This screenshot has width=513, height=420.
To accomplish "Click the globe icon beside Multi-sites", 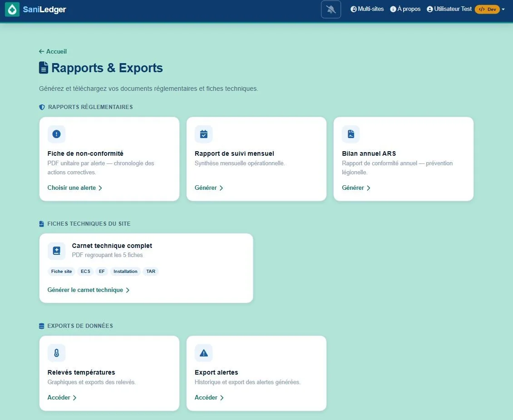I will (354, 9).
